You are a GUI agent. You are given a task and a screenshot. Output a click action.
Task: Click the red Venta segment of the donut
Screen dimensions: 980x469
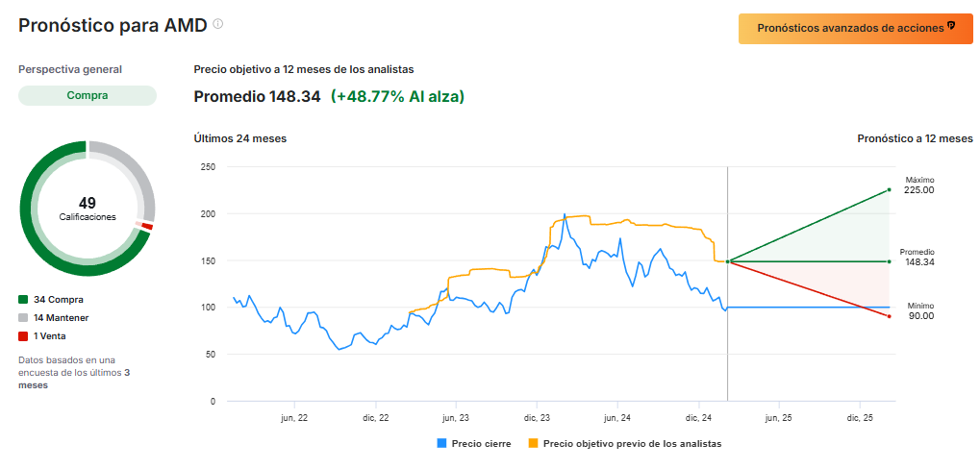[147, 226]
